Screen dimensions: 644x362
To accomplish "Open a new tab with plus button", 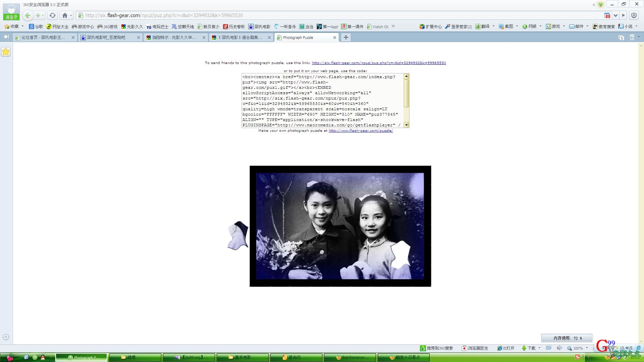I will click(345, 38).
